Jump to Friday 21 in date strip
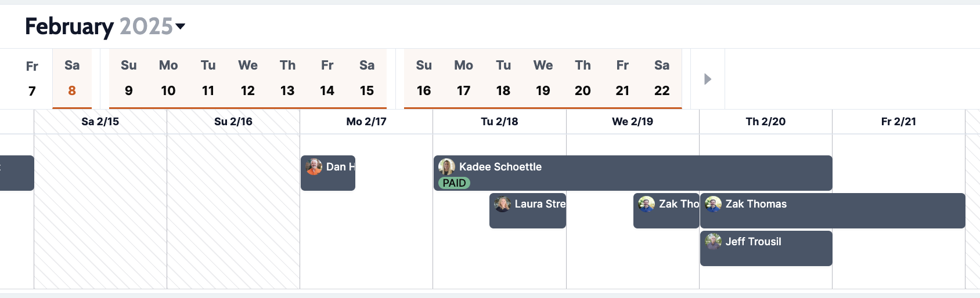980x298 pixels. point(622,78)
